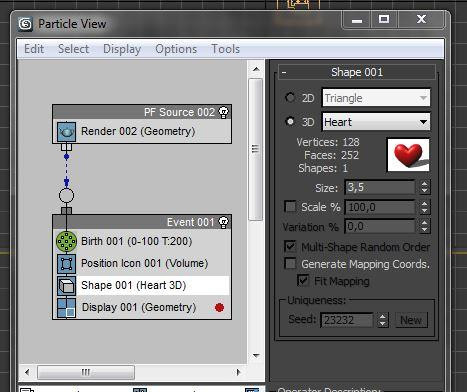
Task: Maximize the Particle View window
Action: click(x=384, y=19)
